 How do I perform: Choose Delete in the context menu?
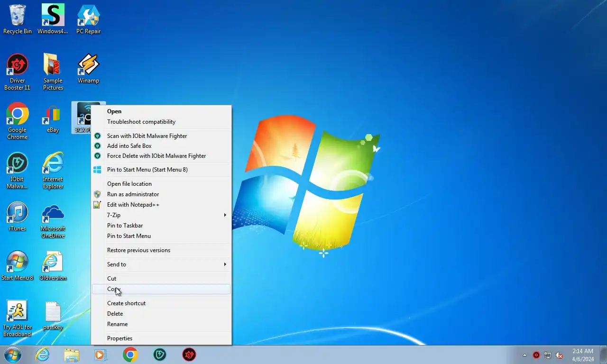click(161, 314)
